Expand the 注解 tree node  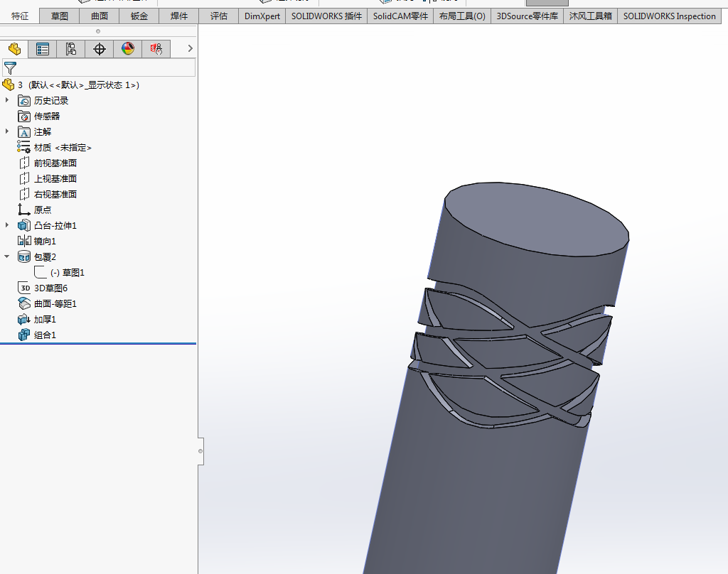coord(7,131)
